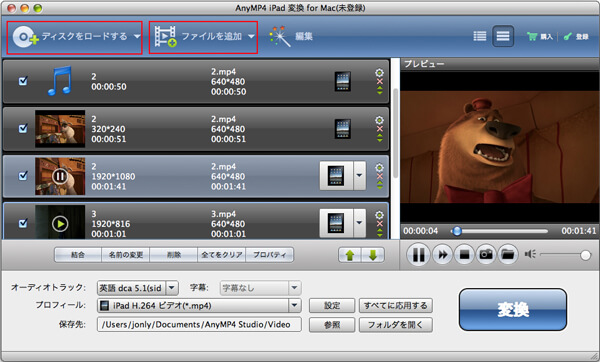
Task: Remove the 320*240 row with red X
Action: [x=379, y=129]
